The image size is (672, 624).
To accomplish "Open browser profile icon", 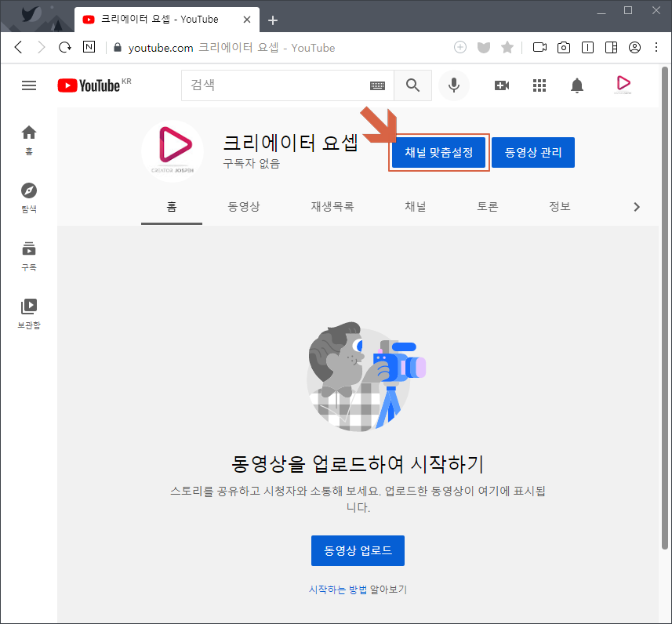I will [x=634, y=47].
